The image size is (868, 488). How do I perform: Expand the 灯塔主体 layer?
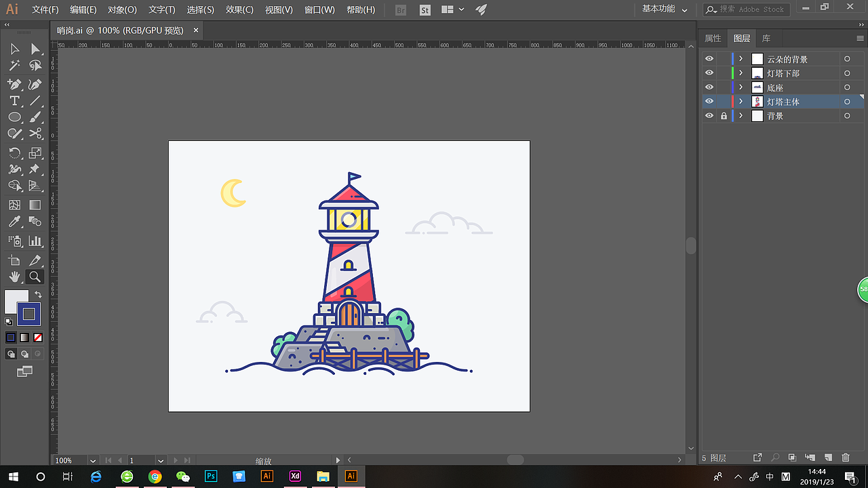741,102
